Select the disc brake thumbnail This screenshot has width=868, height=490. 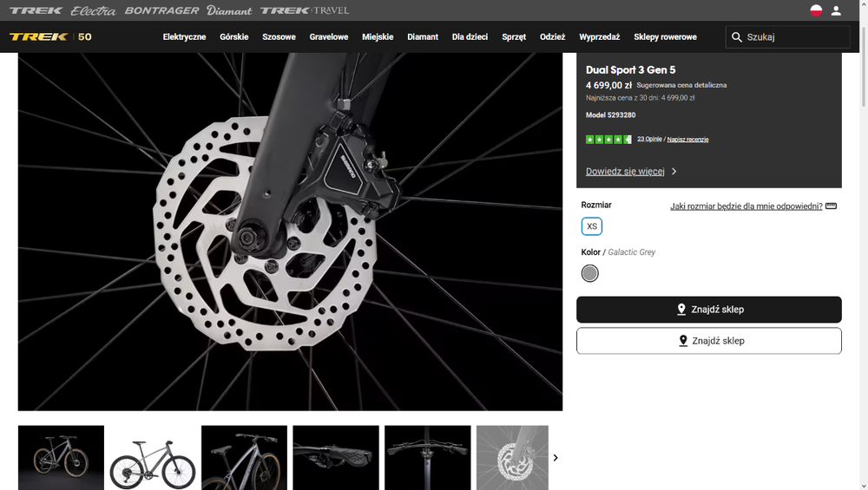pyautogui.click(x=513, y=457)
